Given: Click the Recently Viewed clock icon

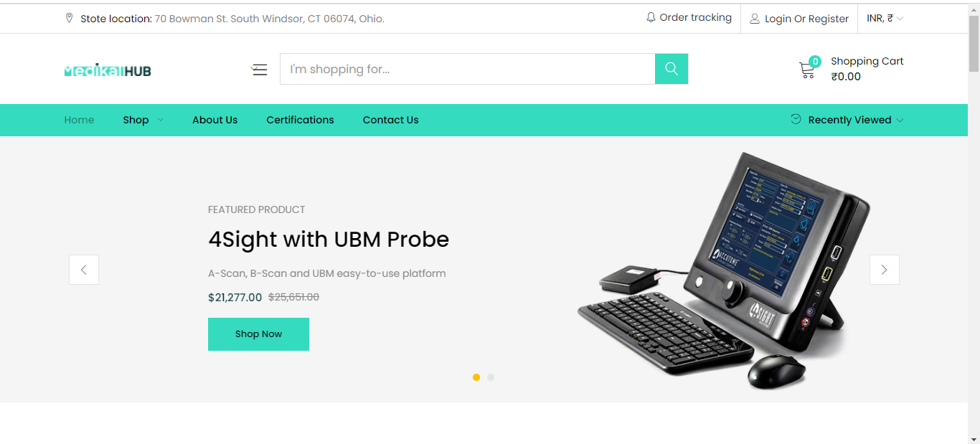Looking at the screenshot, I should point(796,119).
